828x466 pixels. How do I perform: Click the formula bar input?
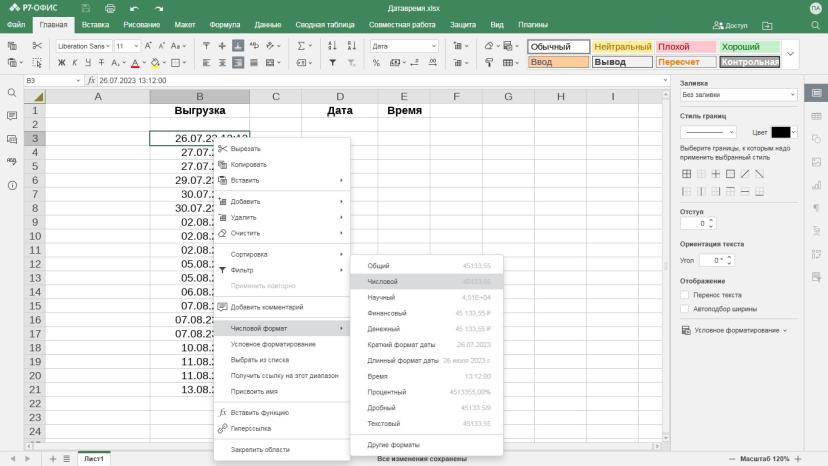pyautogui.click(x=379, y=80)
